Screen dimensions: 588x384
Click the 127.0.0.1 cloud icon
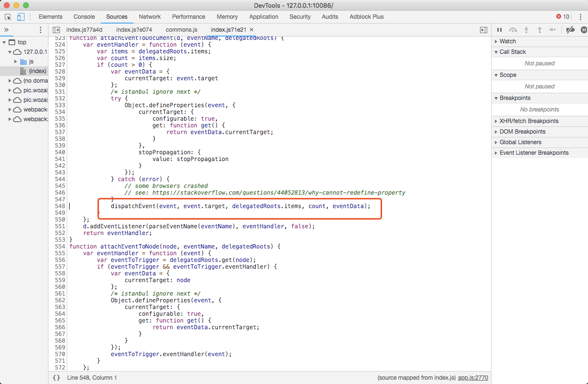point(17,52)
